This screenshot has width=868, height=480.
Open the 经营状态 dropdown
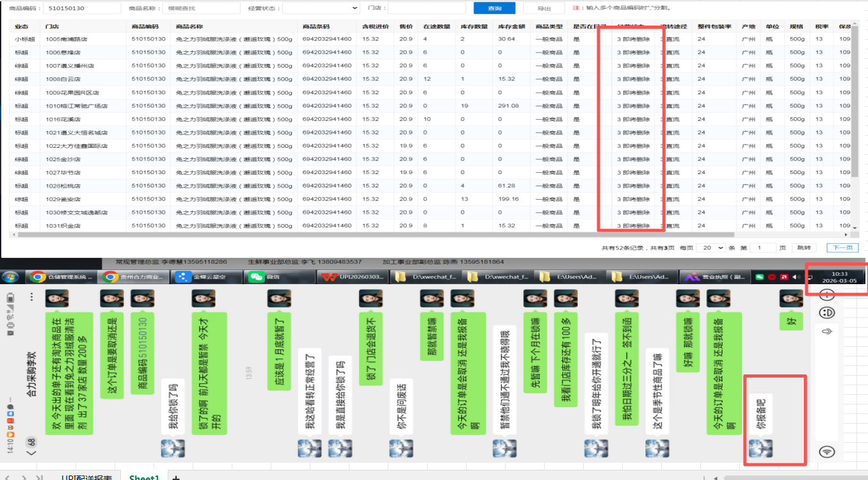point(321,8)
